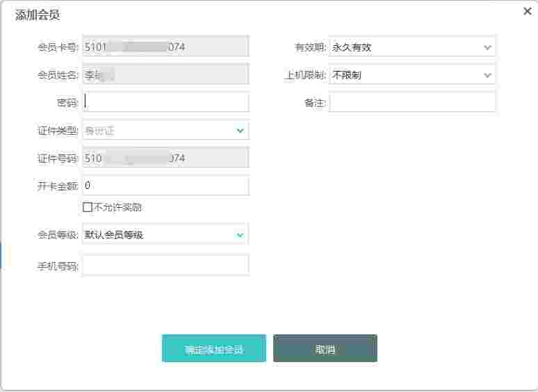Focus the 密码 input field

click(165, 102)
